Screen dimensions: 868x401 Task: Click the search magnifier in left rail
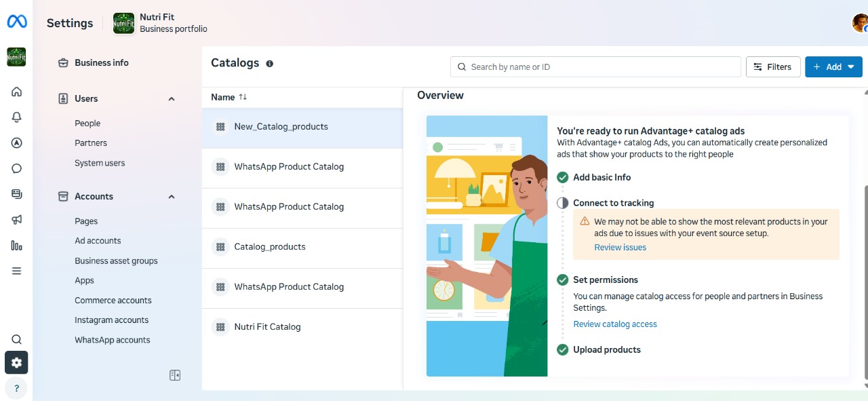(x=17, y=339)
